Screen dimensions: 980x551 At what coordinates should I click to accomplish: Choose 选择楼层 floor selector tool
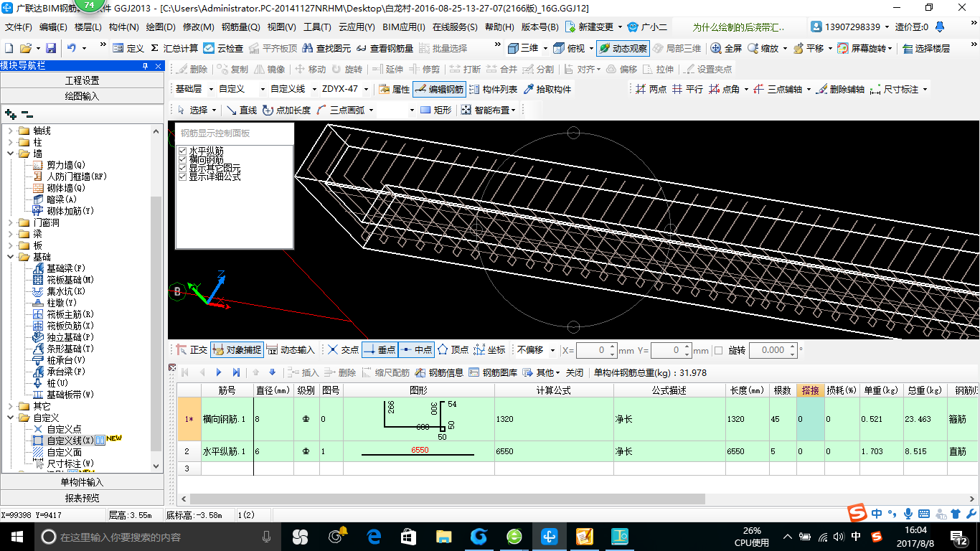pyautogui.click(x=926, y=48)
